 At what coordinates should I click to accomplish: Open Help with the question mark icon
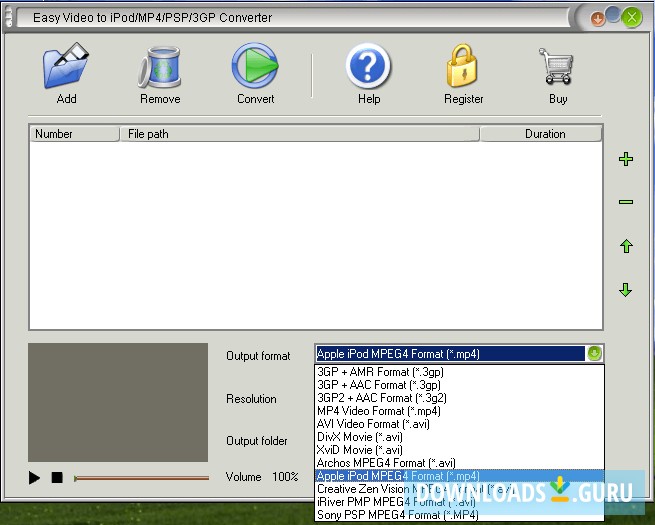[x=368, y=66]
